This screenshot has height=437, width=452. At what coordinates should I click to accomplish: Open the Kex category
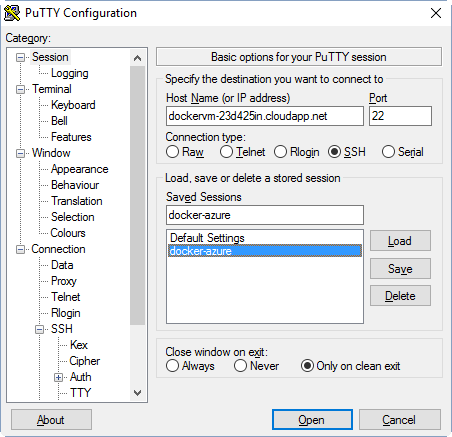click(79, 345)
